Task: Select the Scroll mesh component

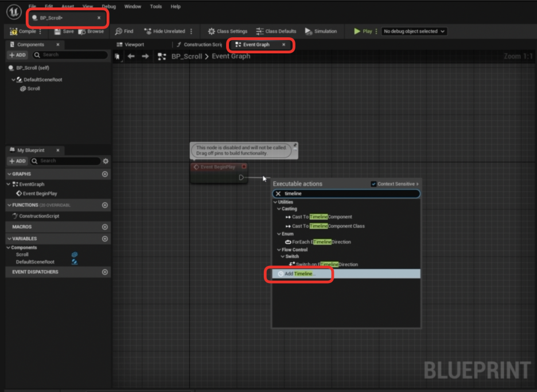Action: pyautogui.click(x=30, y=89)
